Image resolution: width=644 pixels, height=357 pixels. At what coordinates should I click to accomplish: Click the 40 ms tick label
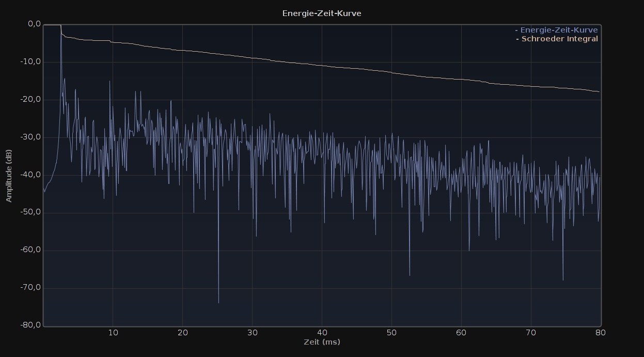tap(322, 333)
